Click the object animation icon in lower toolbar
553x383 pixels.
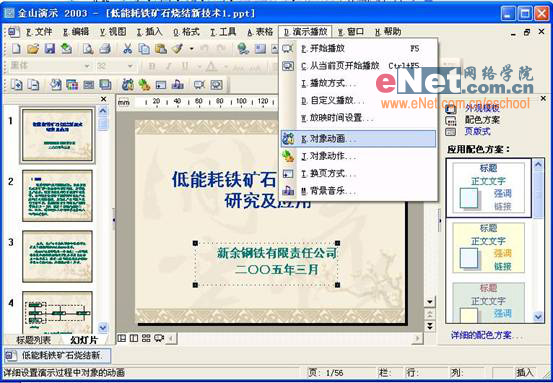128,85
